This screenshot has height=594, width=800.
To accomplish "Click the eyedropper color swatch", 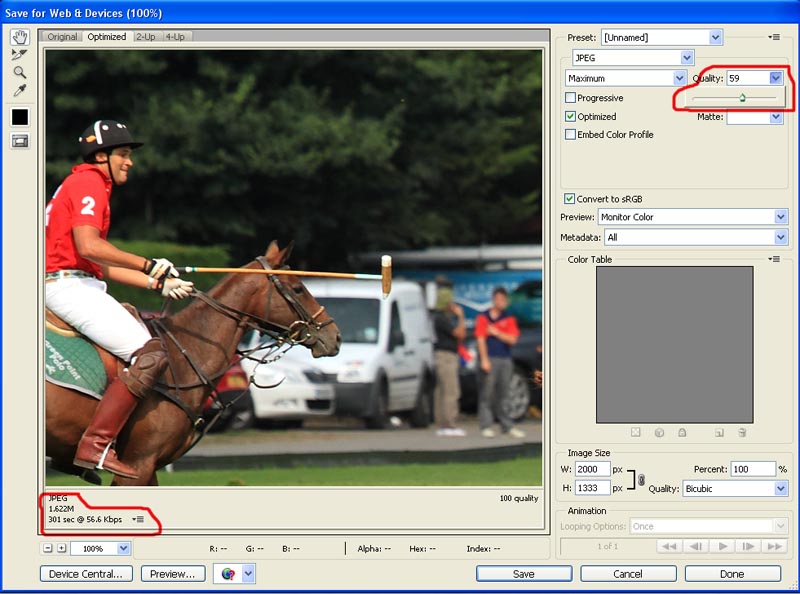I will click(20, 117).
